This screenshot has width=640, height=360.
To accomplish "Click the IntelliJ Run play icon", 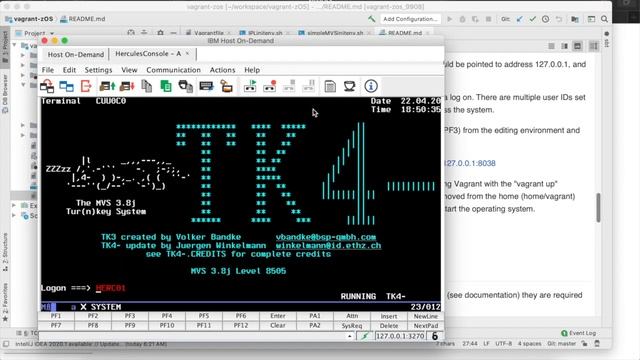I will tap(449, 19).
